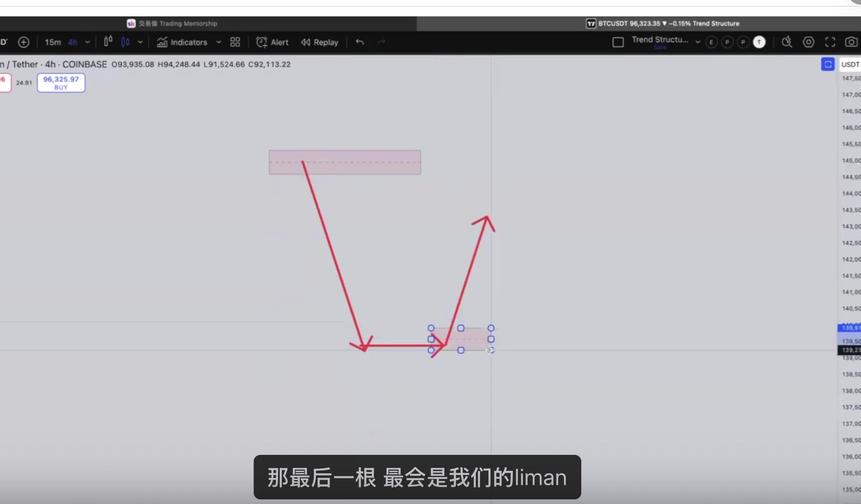Open chart settings with the hexagon icon
861x504 pixels.
808,42
